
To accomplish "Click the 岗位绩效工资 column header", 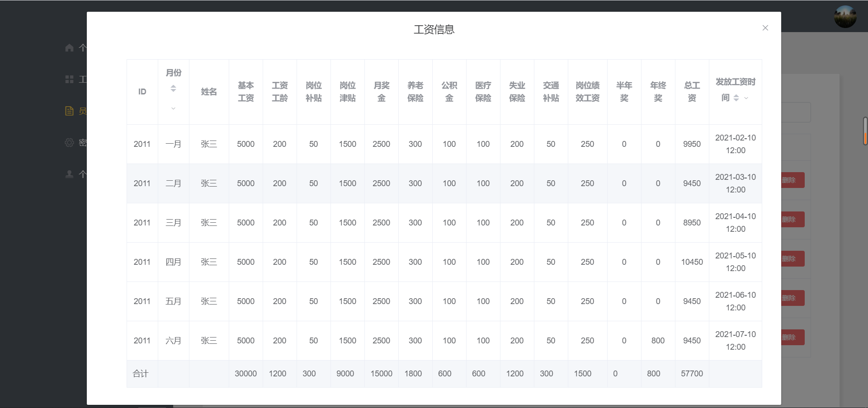I will coord(588,92).
